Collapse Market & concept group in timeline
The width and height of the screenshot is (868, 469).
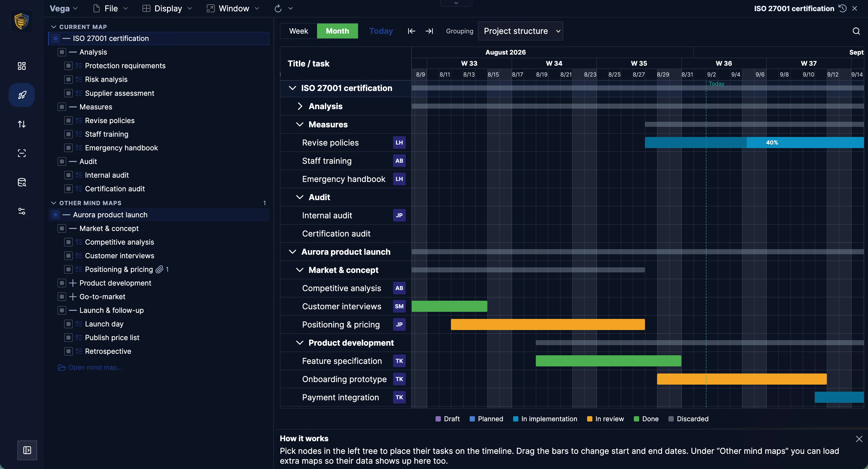coord(300,270)
